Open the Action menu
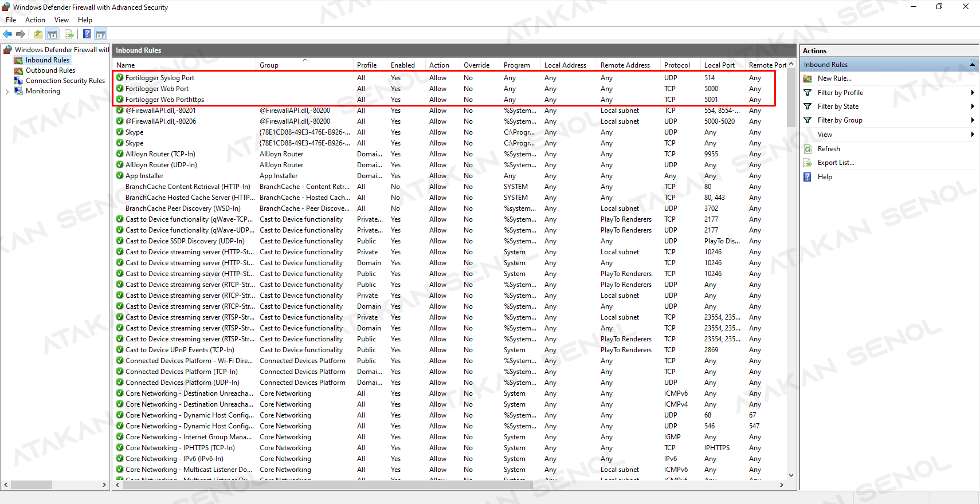The image size is (980, 504). point(35,20)
